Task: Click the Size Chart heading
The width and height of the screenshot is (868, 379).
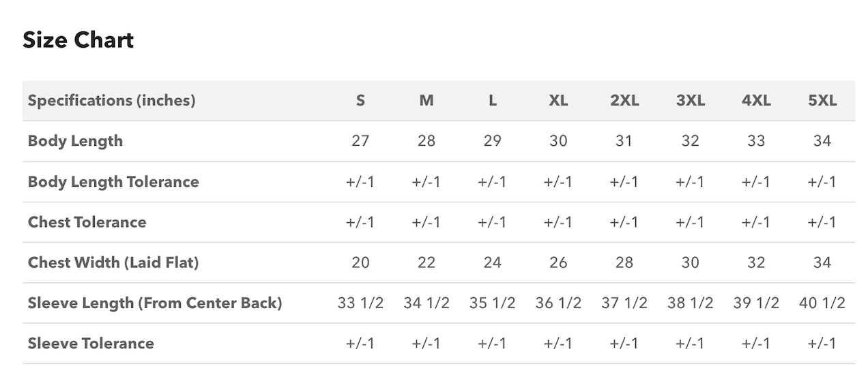Action: (78, 40)
